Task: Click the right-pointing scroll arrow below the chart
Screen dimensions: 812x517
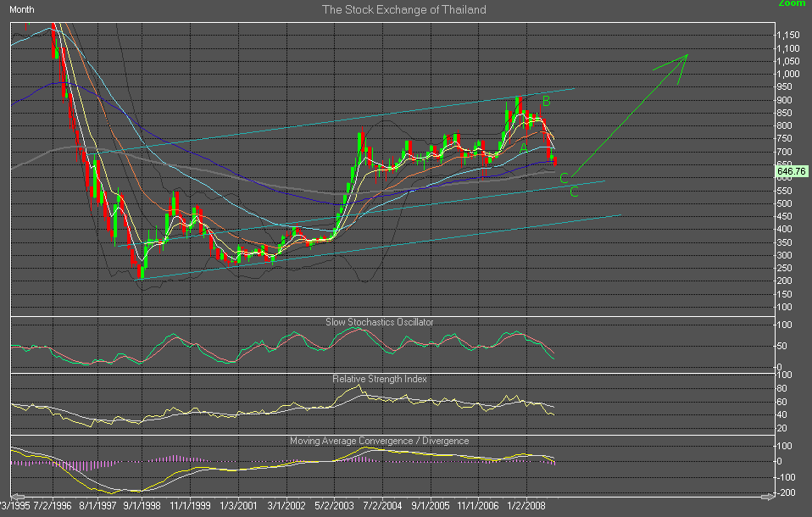Action: 769,497
